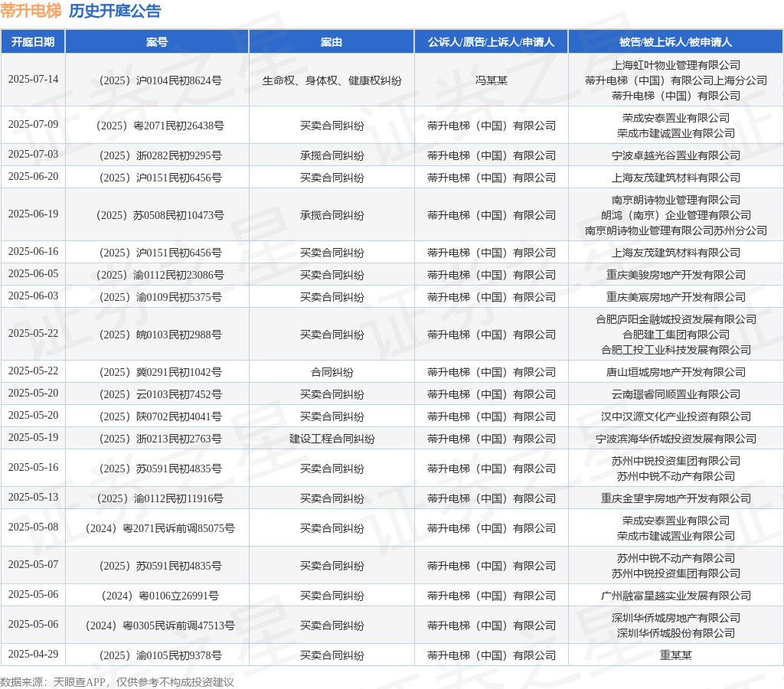Screen dimensions: 784x689
Task: Select date cell 2025-06-19
Action: pos(33,214)
